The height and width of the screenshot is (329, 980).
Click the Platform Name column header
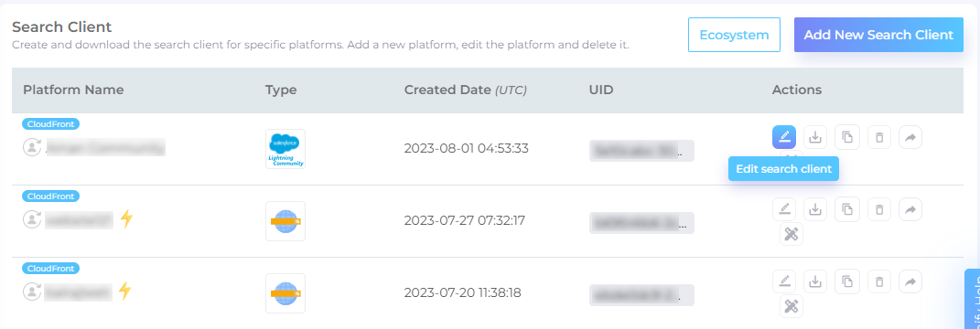[x=73, y=90]
